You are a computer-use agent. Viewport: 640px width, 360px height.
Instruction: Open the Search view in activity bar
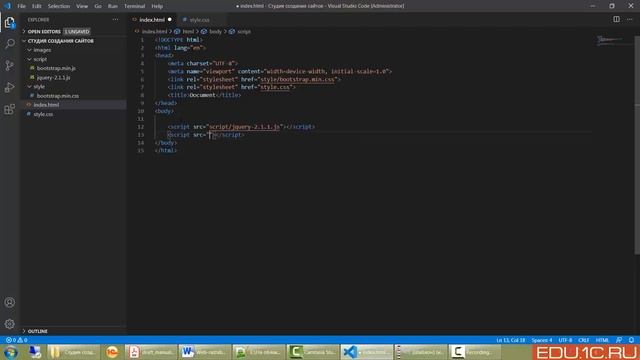tap(9, 44)
